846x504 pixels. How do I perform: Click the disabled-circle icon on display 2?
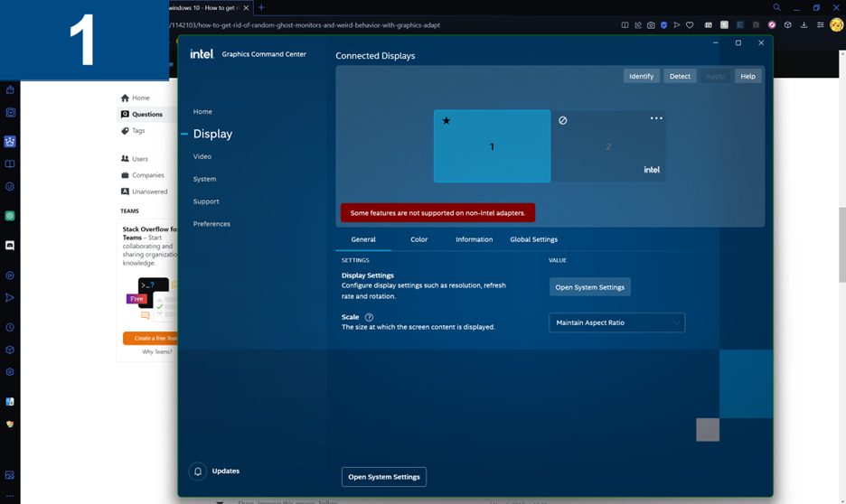coord(563,121)
